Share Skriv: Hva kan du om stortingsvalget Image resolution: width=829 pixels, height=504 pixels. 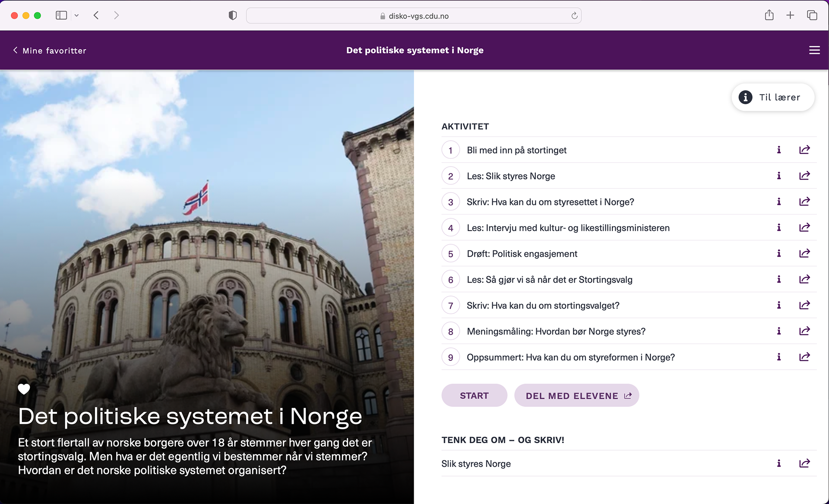804,305
